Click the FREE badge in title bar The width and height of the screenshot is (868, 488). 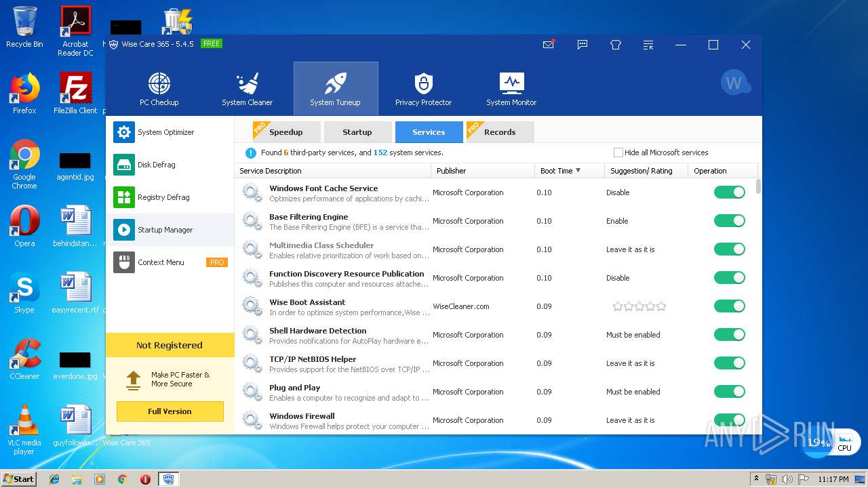212,44
